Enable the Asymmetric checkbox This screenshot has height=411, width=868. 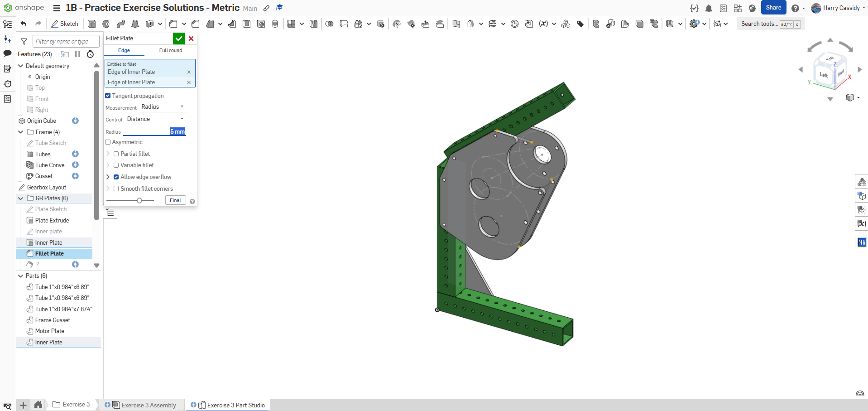pos(108,142)
